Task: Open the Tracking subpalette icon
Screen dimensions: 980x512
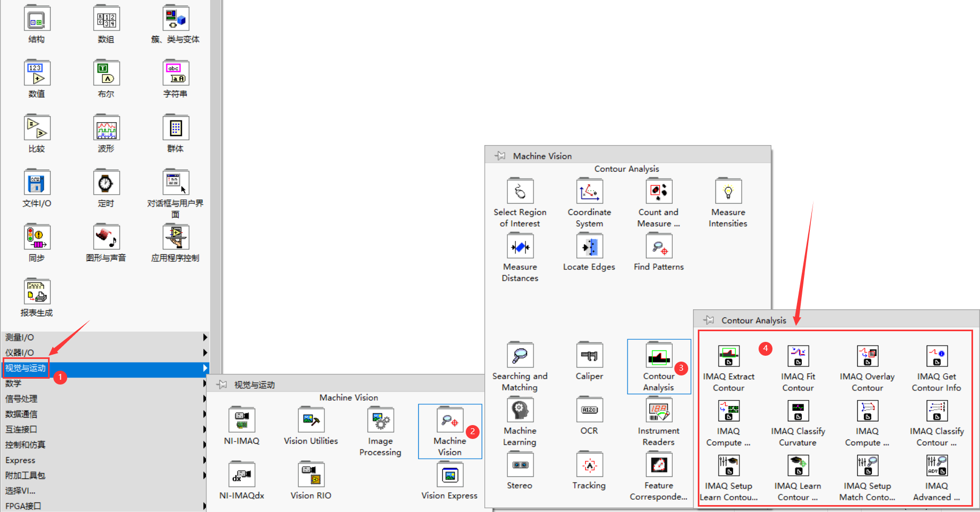Action: pyautogui.click(x=589, y=464)
